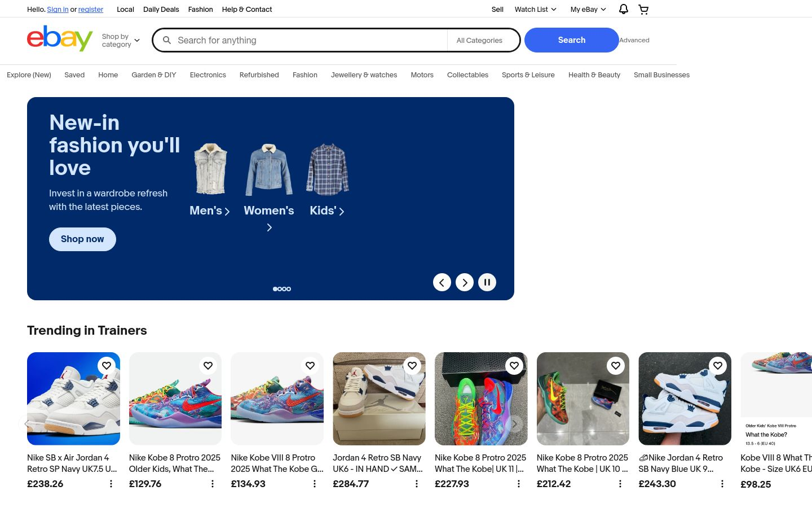Open the Advanced search link

point(634,40)
